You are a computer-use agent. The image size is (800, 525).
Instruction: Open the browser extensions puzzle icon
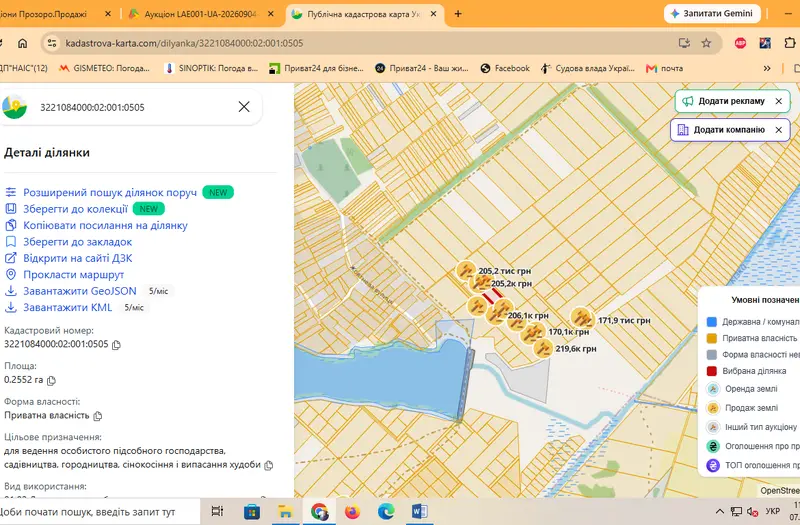click(x=789, y=43)
